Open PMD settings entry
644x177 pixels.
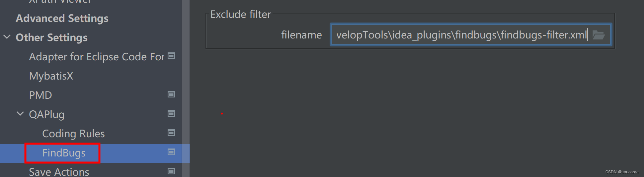(x=40, y=95)
